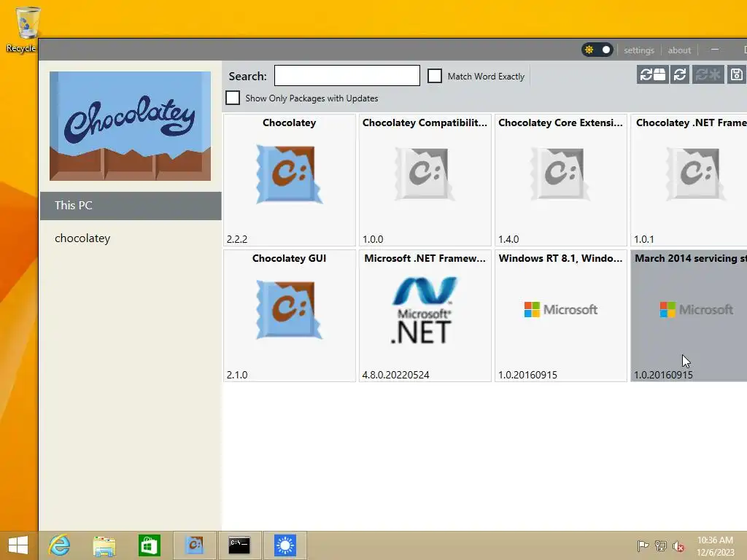
Task: Click the Check for outdated packages toolbar icon
Action: coord(653,75)
